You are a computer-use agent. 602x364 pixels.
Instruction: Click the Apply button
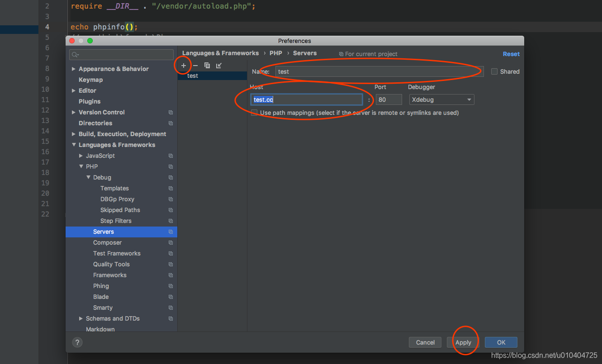pyautogui.click(x=463, y=342)
